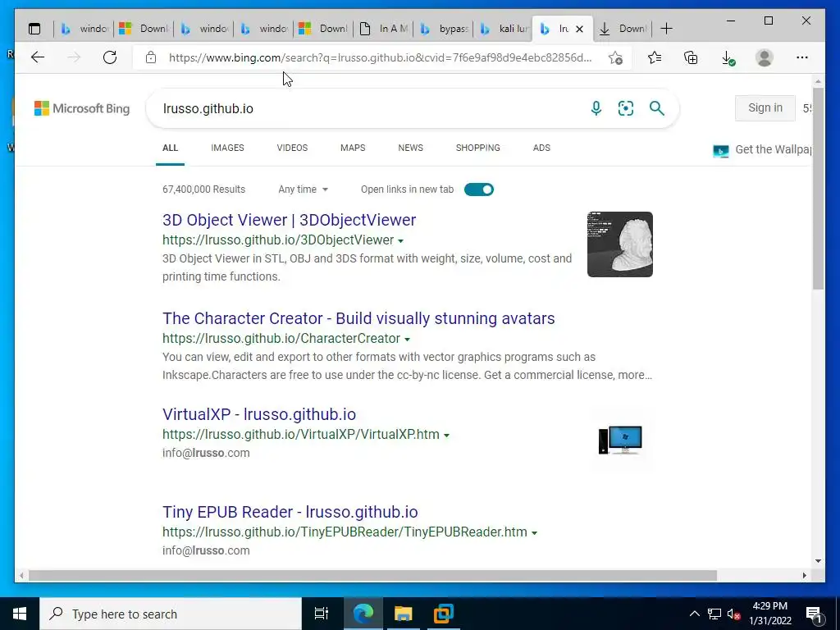
Task: Expand TinyEPUBReader URL dropdown arrow
Action: (x=534, y=532)
